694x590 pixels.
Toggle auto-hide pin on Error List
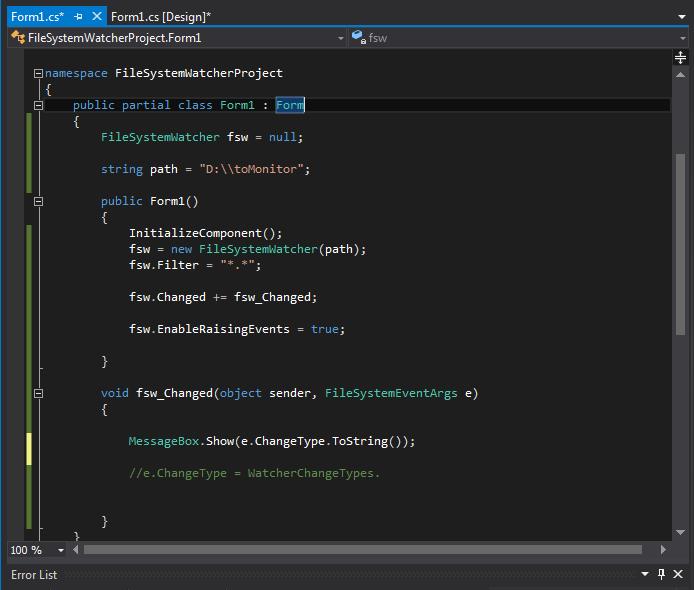click(661, 575)
